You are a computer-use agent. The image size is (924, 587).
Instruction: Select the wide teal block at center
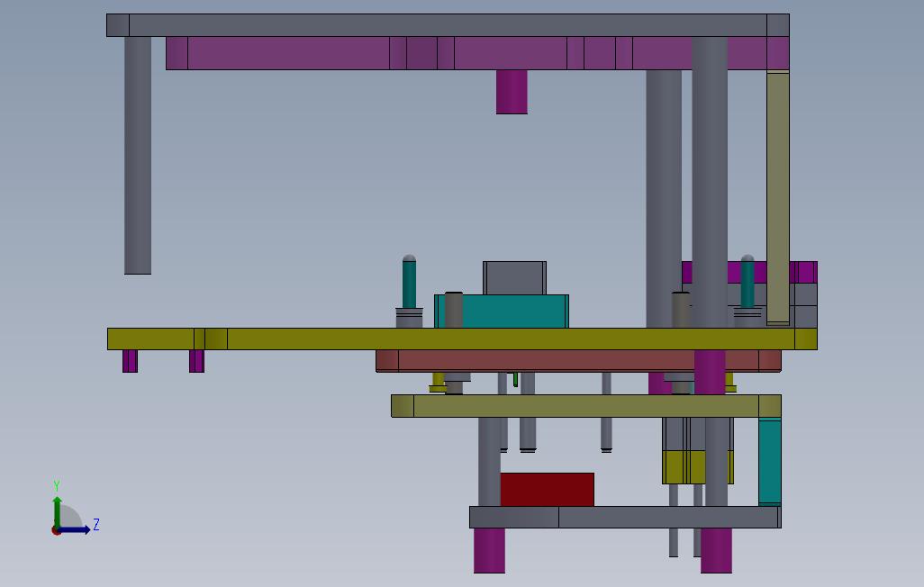pyautogui.click(x=502, y=312)
